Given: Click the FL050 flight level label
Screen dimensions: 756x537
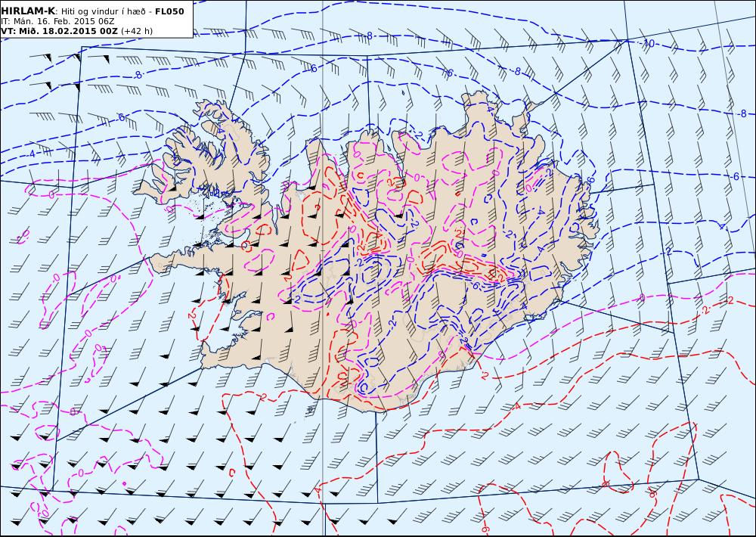Looking at the screenshot, I should pos(169,11).
